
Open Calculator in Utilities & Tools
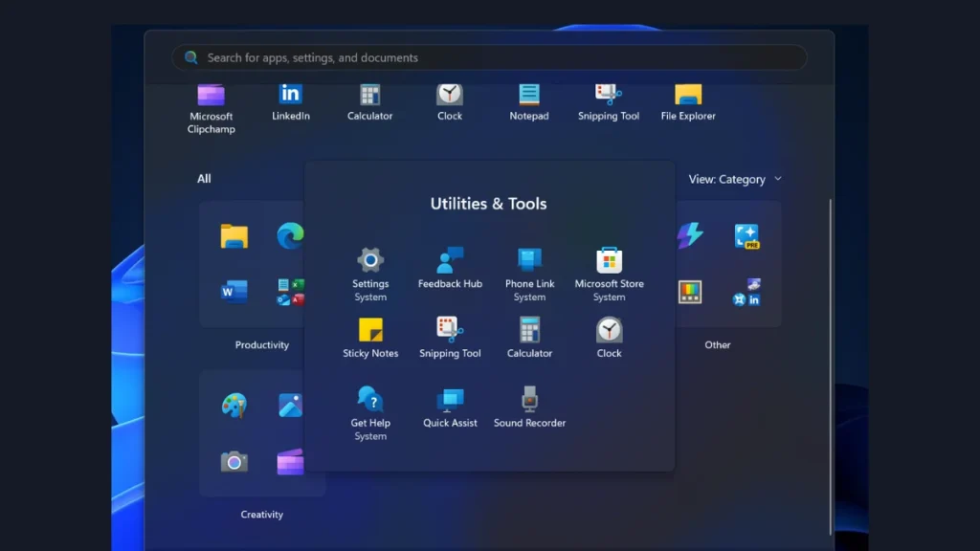pyautogui.click(x=529, y=338)
